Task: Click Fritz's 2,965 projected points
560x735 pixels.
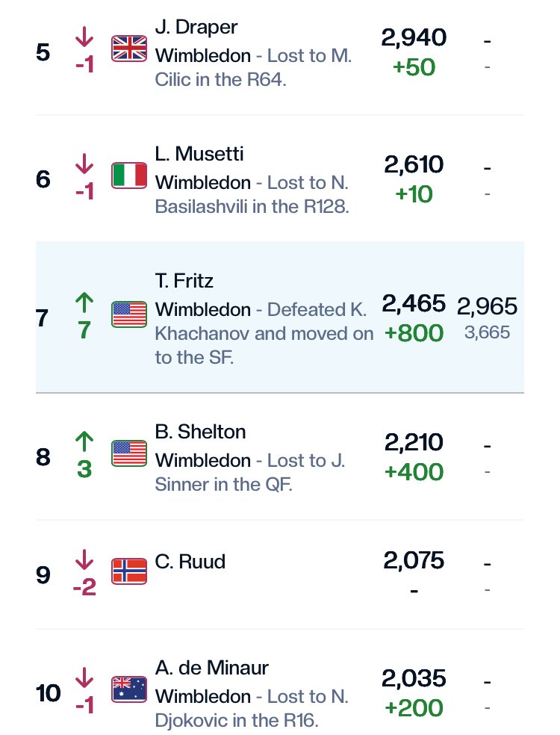Action: click(487, 306)
